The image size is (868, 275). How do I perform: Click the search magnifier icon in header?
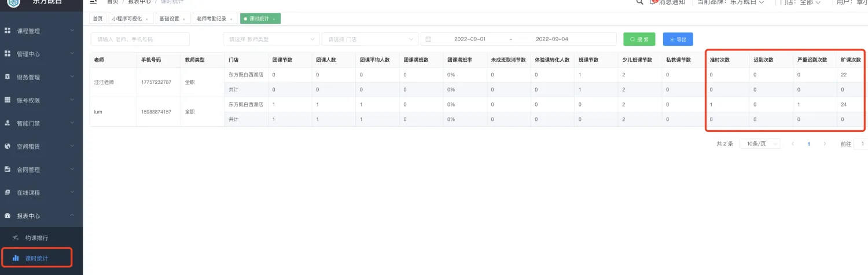639,2
